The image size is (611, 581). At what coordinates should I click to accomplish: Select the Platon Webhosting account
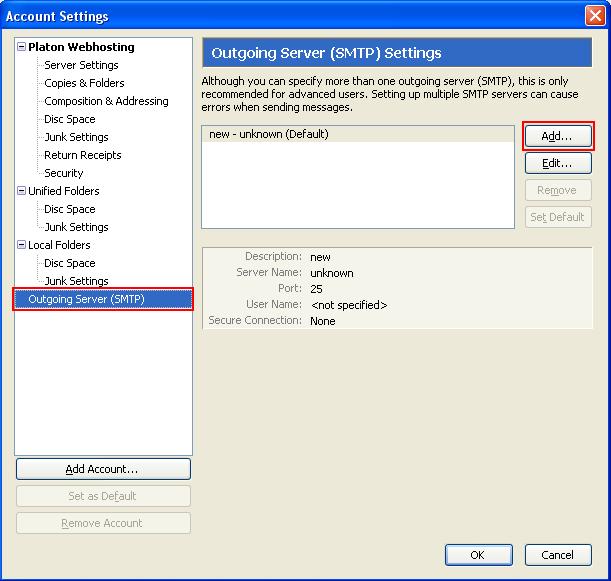click(x=81, y=47)
